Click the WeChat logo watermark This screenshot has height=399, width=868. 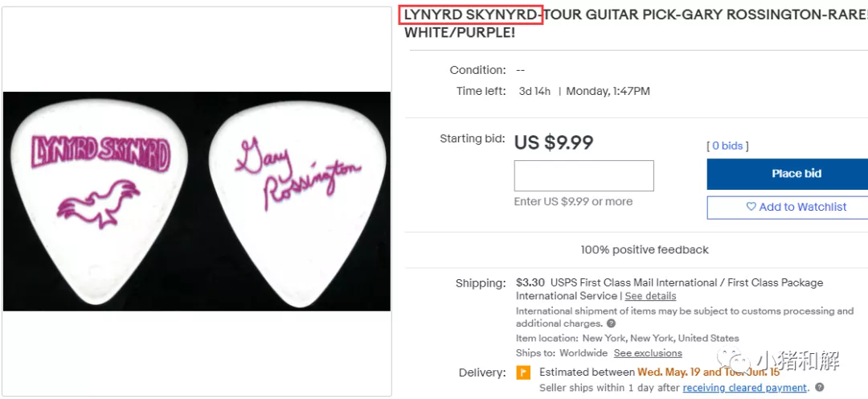pos(733,360)
